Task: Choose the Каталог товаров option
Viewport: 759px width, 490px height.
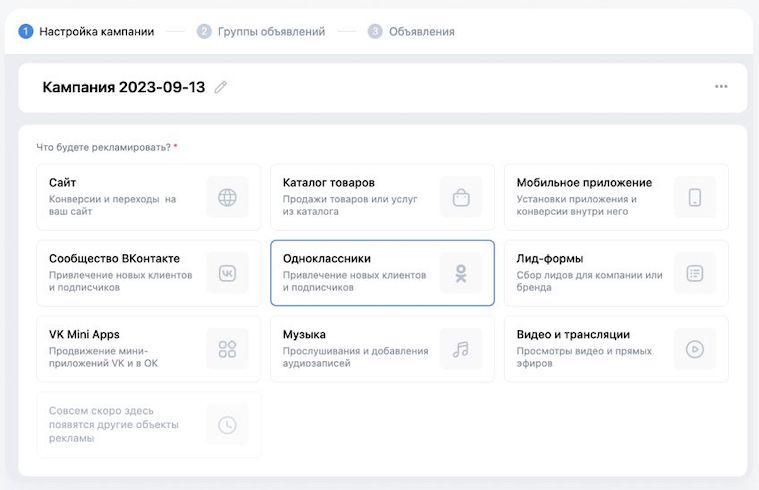Action: point(382,197)
